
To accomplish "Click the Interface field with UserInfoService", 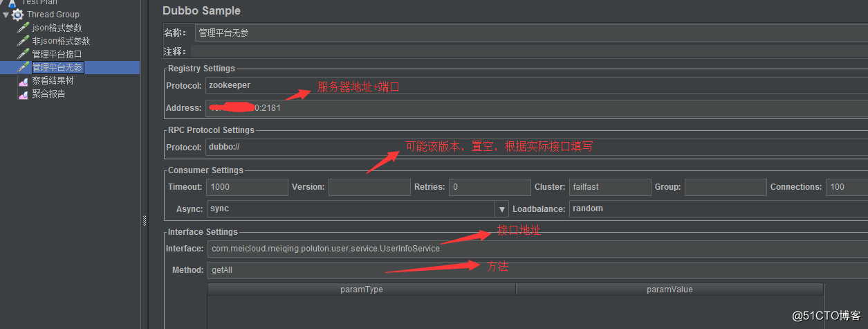I will (537, 249).
